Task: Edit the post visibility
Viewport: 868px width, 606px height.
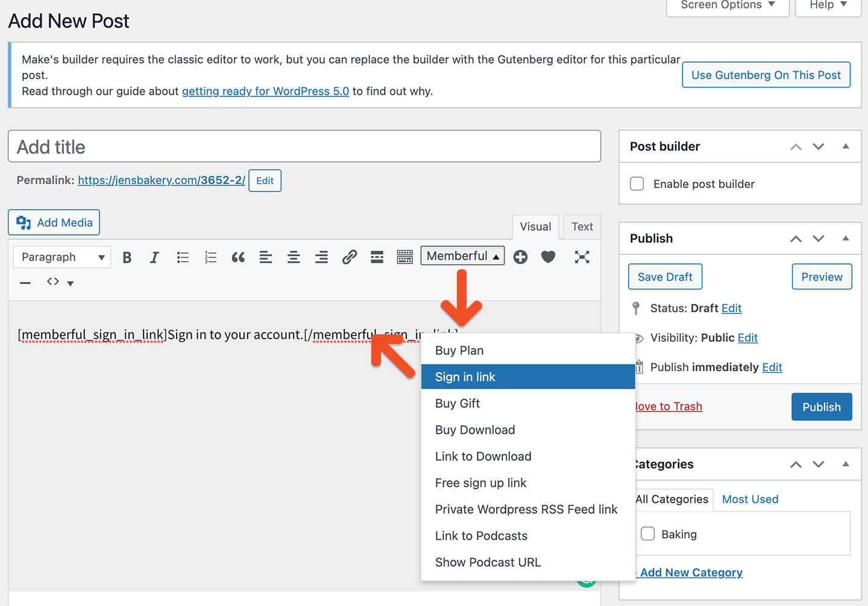Action: point(747,338)
